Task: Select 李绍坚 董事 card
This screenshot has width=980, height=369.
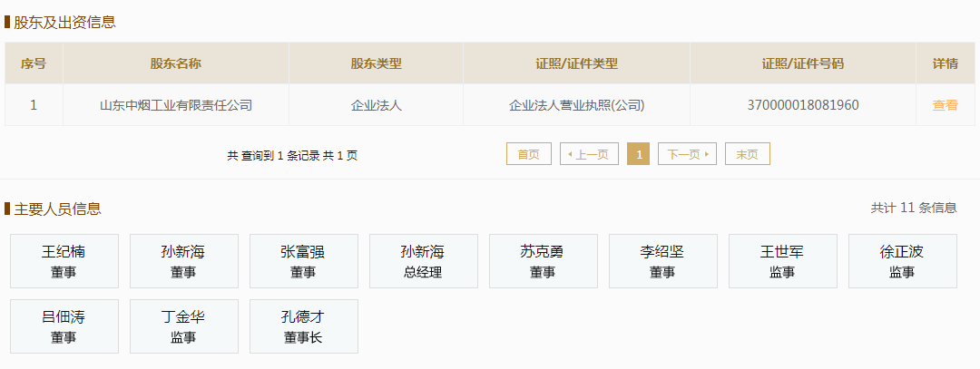Action: coord(662,261)
